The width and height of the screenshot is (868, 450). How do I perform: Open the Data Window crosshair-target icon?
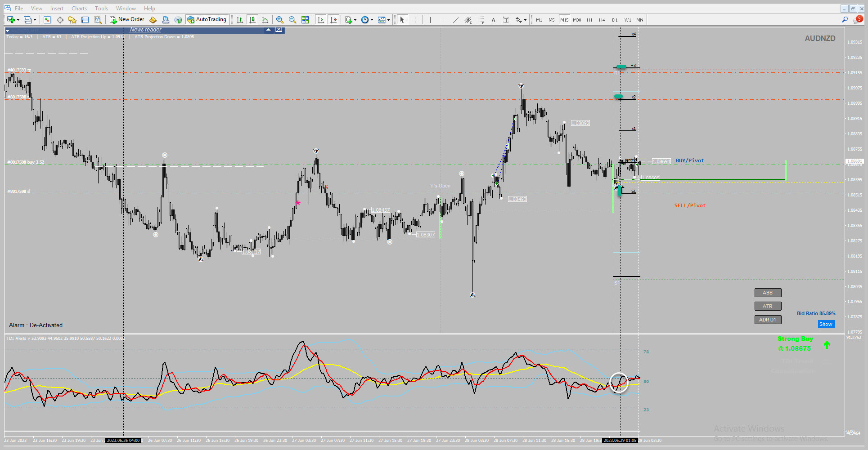[x=60, y=20]
